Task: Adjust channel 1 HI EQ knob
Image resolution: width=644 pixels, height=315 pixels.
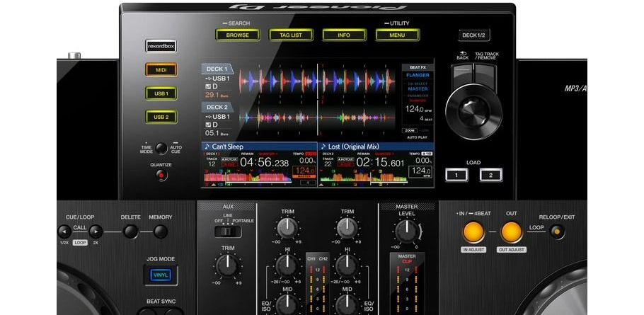Action: [287, 265]
